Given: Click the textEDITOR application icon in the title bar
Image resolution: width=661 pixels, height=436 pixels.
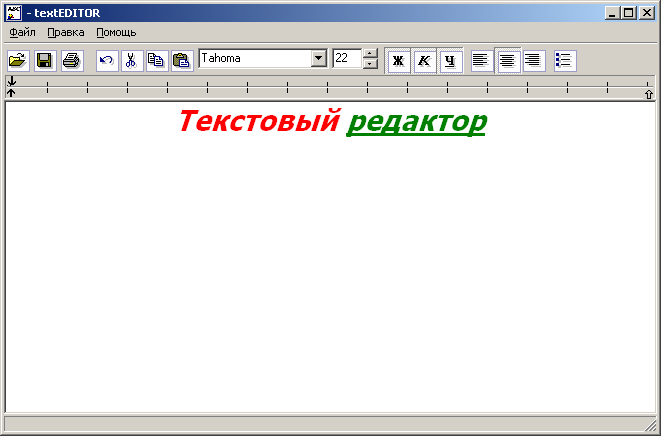Looking at the screenshot, I should tap(13, 13).
